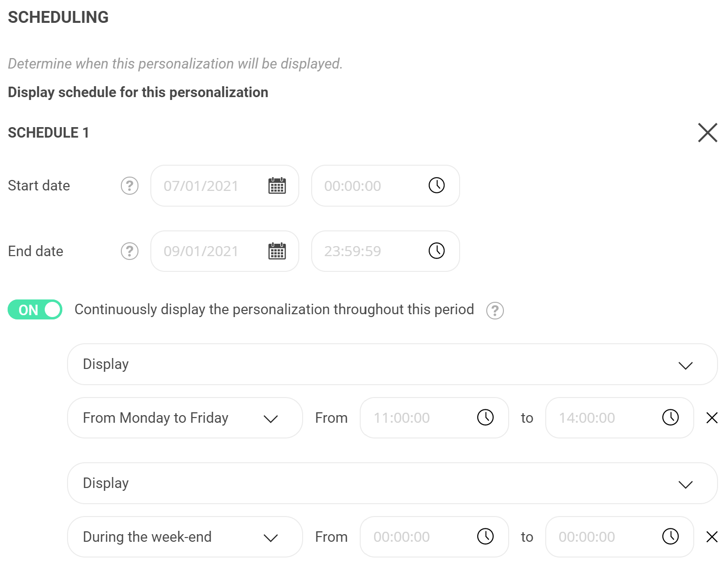The height and width of the screenshot is (577, 728).
Task: Click clock icon in week-end From time field
Action: pyautogui.click(x=485, y=536)
